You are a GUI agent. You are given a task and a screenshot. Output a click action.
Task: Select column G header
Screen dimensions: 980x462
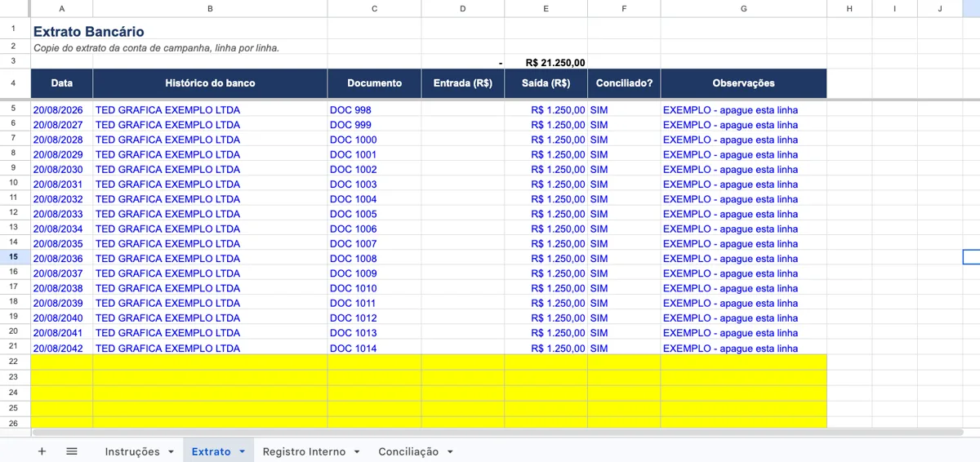click(x=743, y=8)
